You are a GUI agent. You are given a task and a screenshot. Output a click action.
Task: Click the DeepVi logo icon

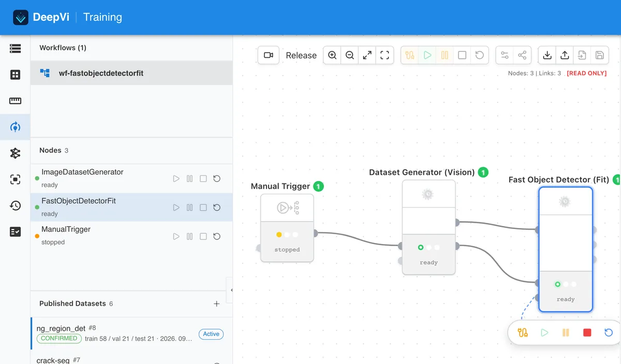pos(21,18)
